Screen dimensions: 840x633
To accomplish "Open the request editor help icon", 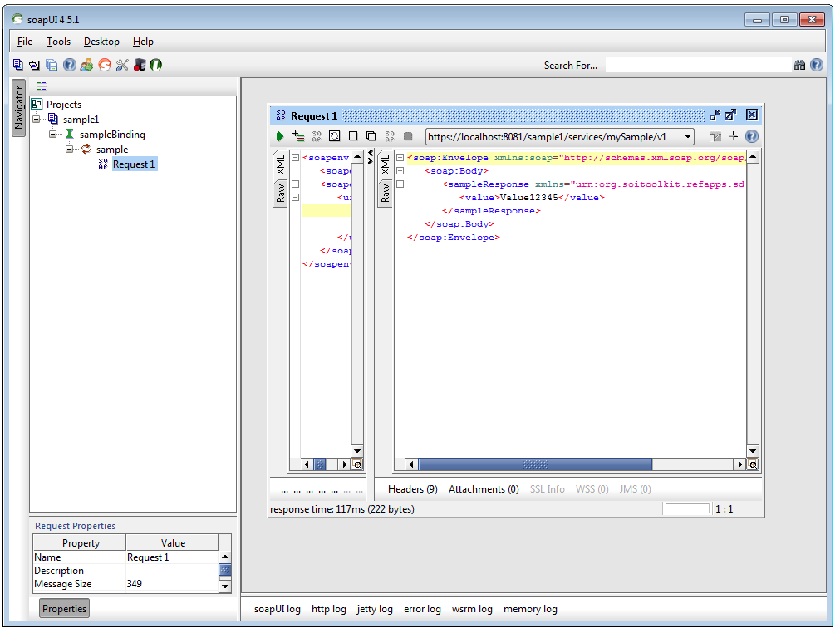I will (x=752, y=136).
